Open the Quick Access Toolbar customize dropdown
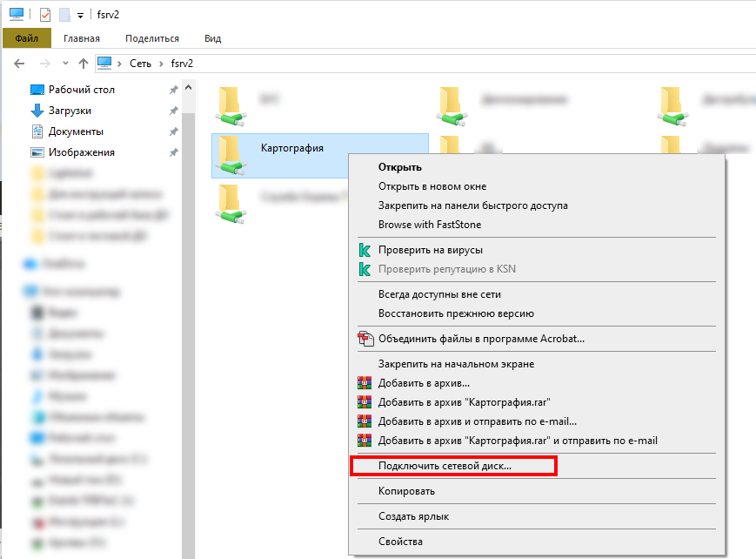This screenshot has height=559, width=756. coord(80,15)
